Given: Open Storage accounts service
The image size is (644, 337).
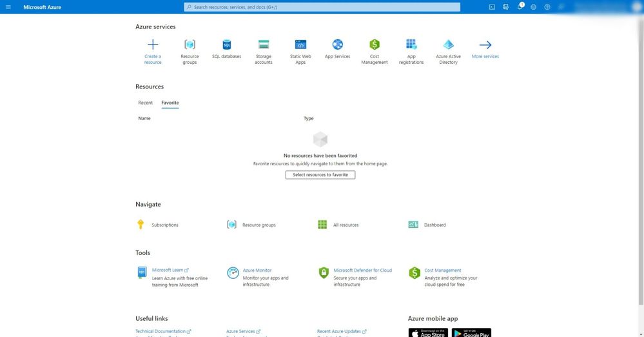Looking at the screenshot, I should point(264,52).
